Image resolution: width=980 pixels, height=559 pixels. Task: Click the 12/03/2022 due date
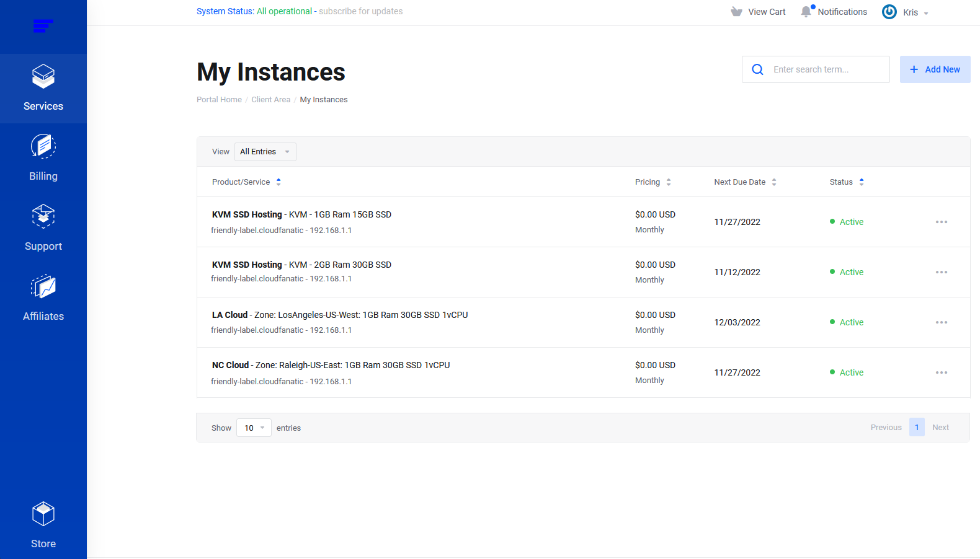click(737, 322)
